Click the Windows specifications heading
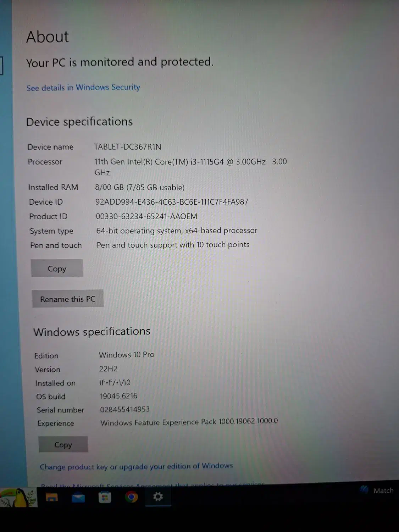Image resolution: width=399 pixels, height=532 pixels. [x=92, y=332]
